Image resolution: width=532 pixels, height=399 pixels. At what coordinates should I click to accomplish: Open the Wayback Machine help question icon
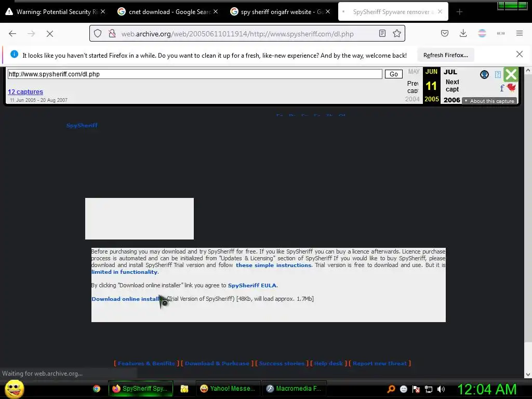pyautogui.click(x=498, y=75)
